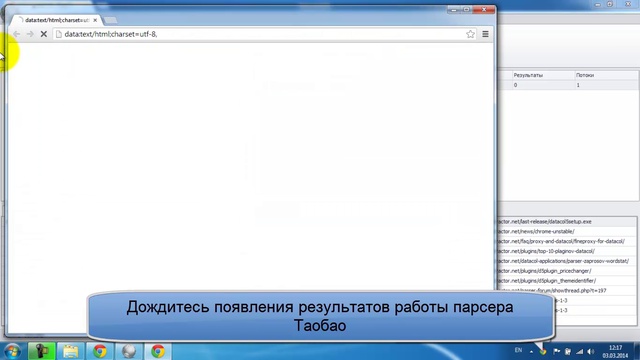Screen dimensions: 640x360
Task: Go back in Chrome browser
Action: pos(17,34)
